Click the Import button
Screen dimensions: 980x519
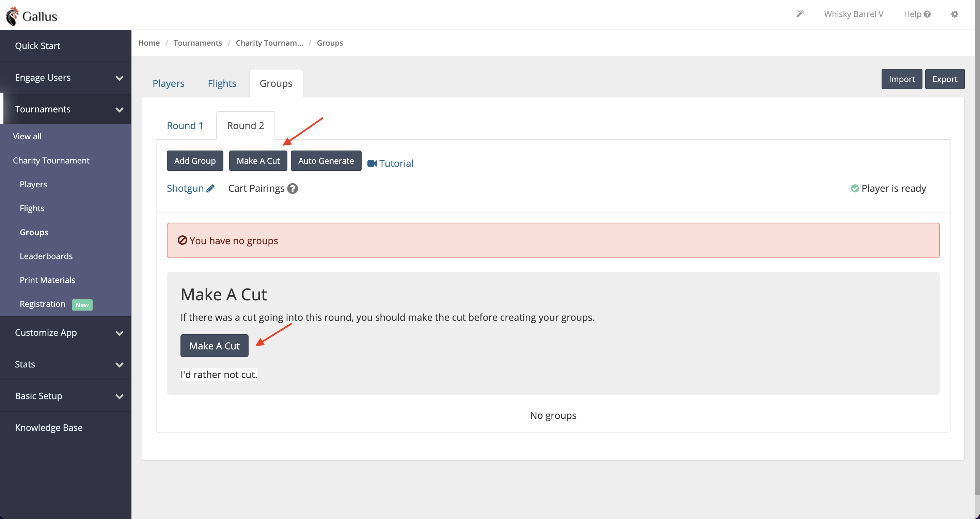902,79
